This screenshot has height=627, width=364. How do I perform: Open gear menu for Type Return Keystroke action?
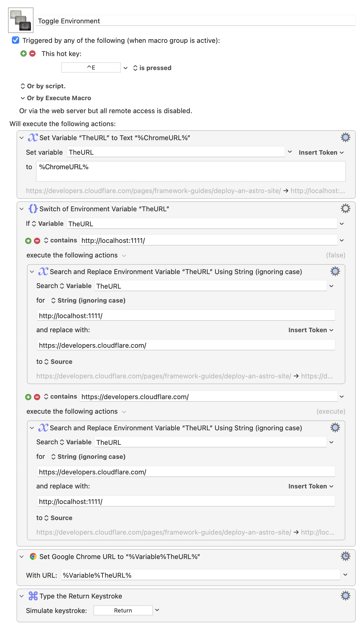pyautogui.click(x=345, y=596)
